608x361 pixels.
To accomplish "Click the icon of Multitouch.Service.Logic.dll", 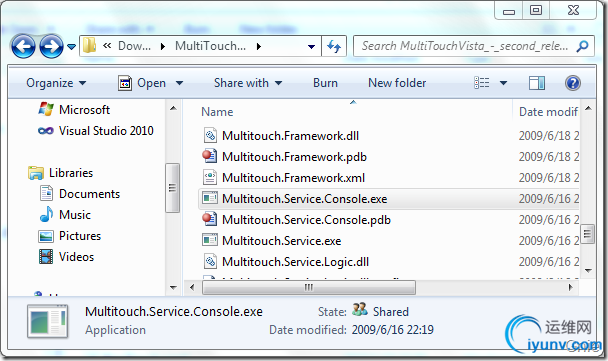I will point(210,261).
